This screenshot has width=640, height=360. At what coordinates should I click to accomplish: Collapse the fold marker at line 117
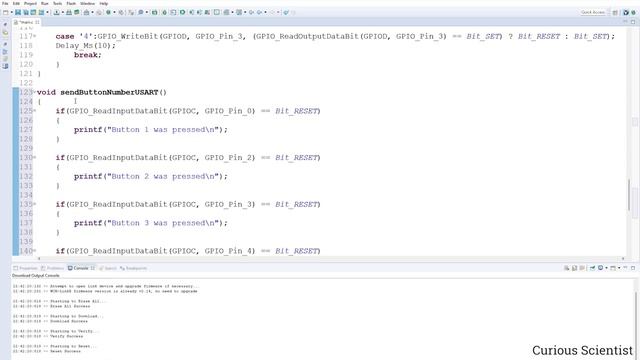pyautogui.click(x=35, y=36)
